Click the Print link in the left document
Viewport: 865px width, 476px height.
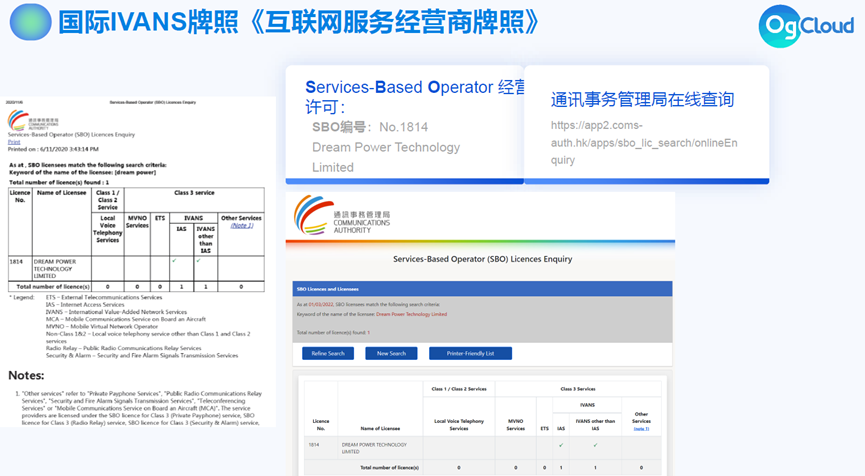[x=14, y=142]
